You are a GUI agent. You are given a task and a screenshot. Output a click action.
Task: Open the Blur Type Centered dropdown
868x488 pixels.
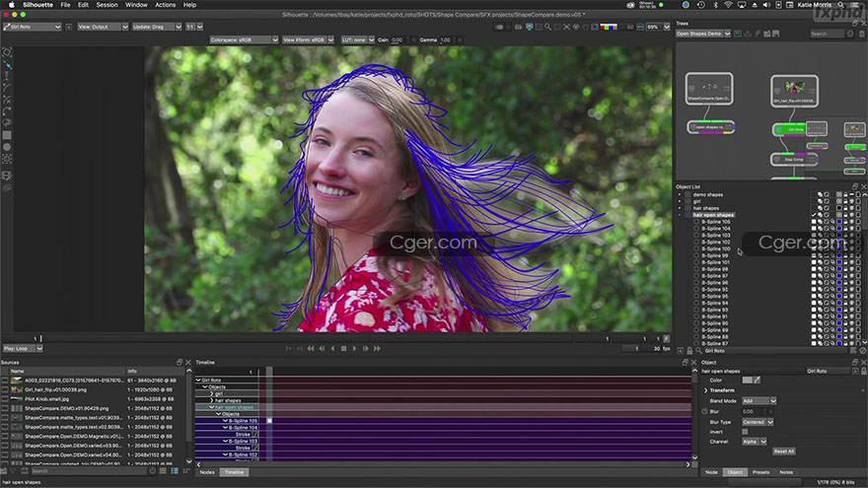tap(758, 422)
